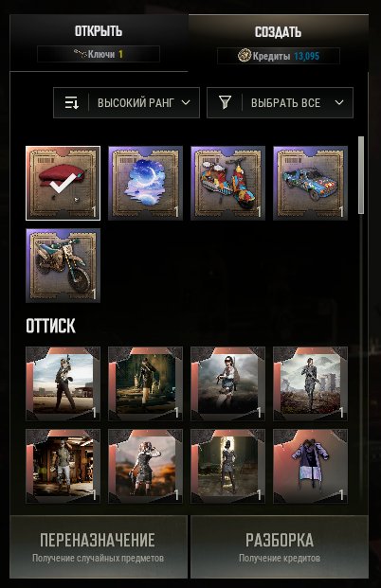Screen dimensions: 381x588
Task: Click the Кредиты coin icon
Action: point(244,56)
